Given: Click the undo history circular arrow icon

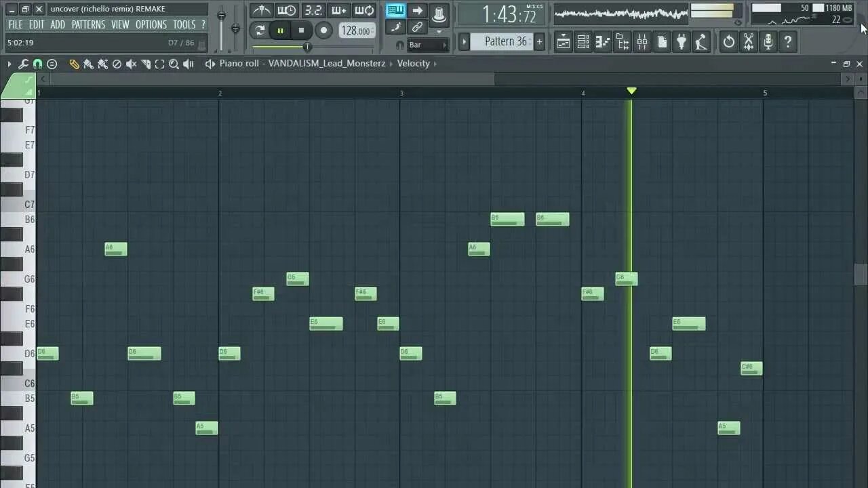Looking at the screenshot, I should tap(728, 42).
